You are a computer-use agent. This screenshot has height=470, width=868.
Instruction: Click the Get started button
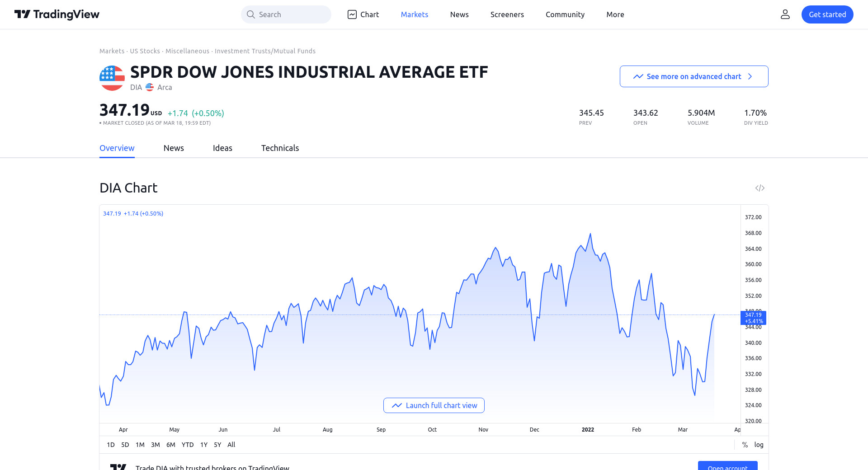coord(827,14)
